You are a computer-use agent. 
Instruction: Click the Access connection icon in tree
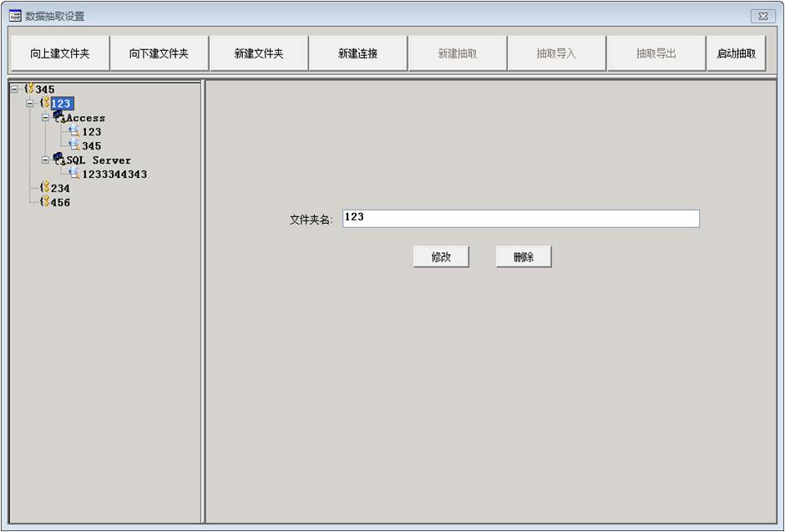[x=58, y=117]
